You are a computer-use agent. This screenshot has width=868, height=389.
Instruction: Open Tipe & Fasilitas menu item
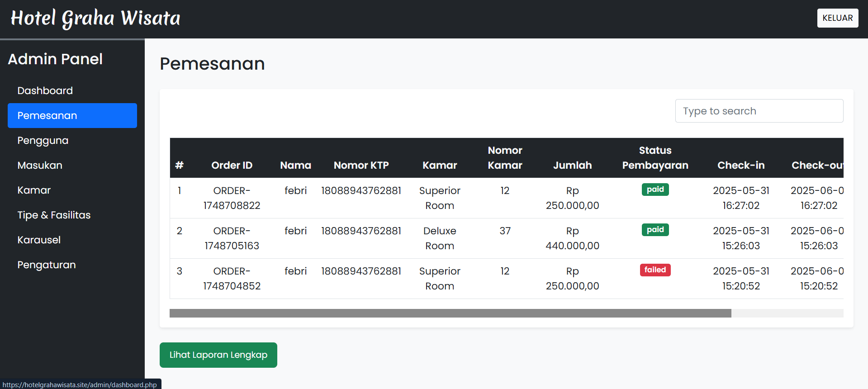tap(54, 215)
